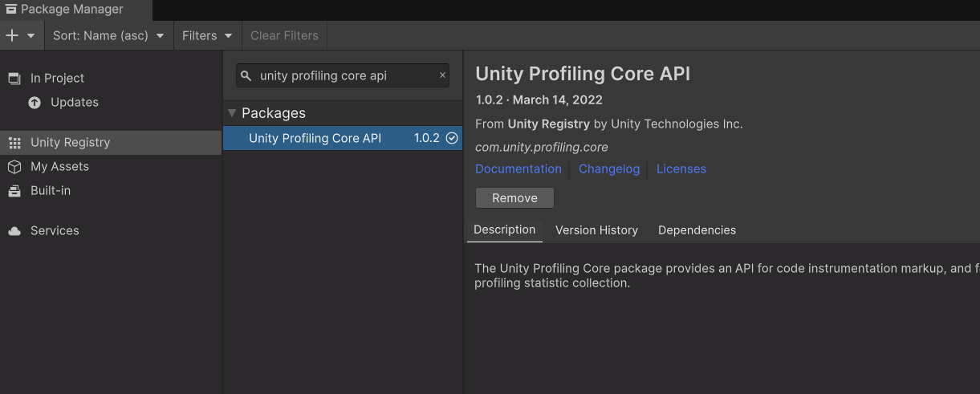Open the Filters dropdown

click(x=207, y=35)
